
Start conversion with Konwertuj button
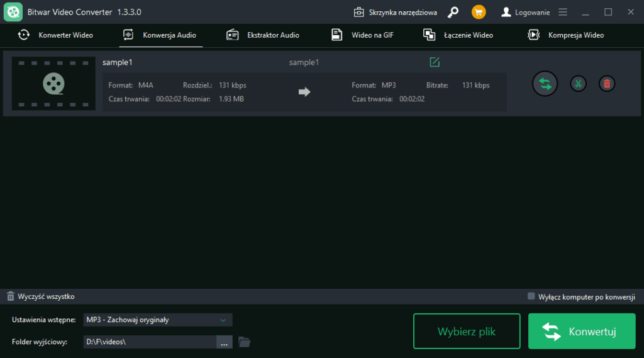[x=582, y=332]
